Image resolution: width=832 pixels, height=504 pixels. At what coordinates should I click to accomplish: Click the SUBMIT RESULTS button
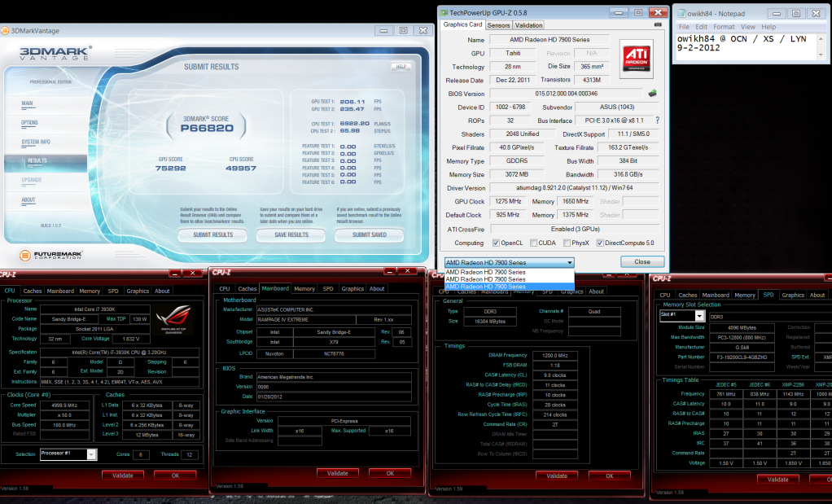[212, 234]
